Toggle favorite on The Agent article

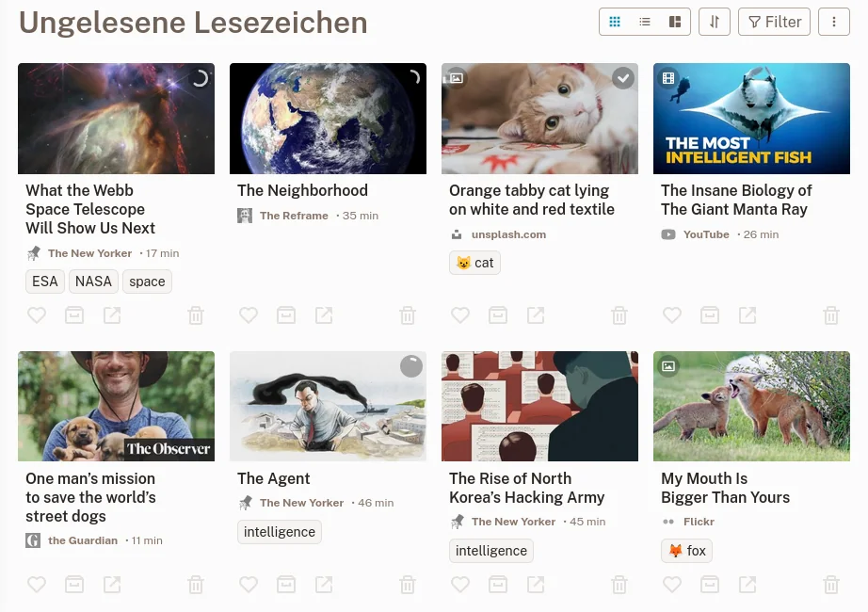(x=249, y=585)
